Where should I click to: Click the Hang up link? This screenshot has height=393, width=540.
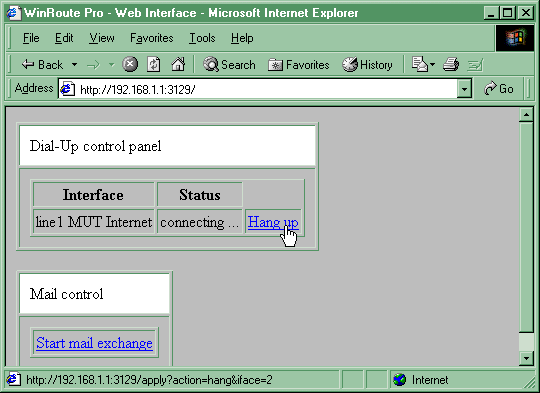[x=273, y=222]
